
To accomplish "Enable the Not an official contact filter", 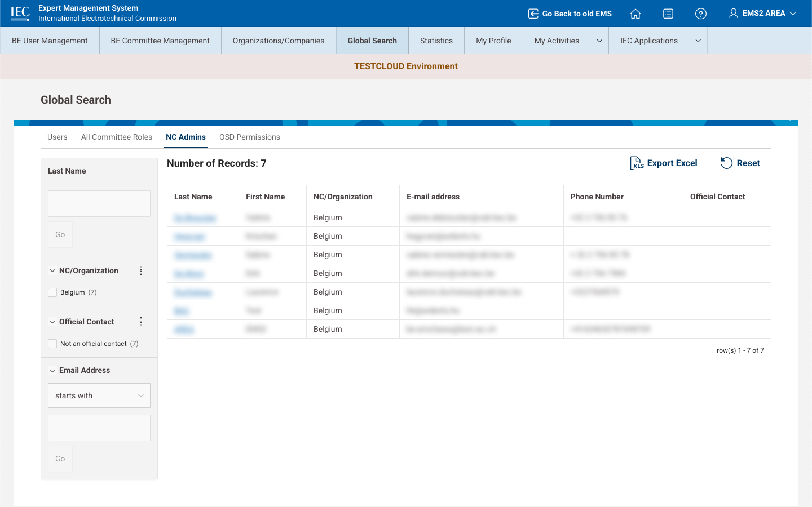I will 52,343.
